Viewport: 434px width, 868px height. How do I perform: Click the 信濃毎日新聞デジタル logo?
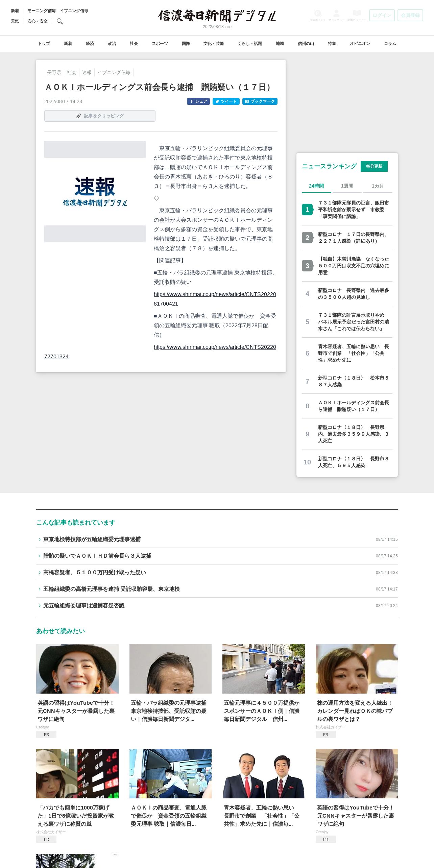coord(217,16)
